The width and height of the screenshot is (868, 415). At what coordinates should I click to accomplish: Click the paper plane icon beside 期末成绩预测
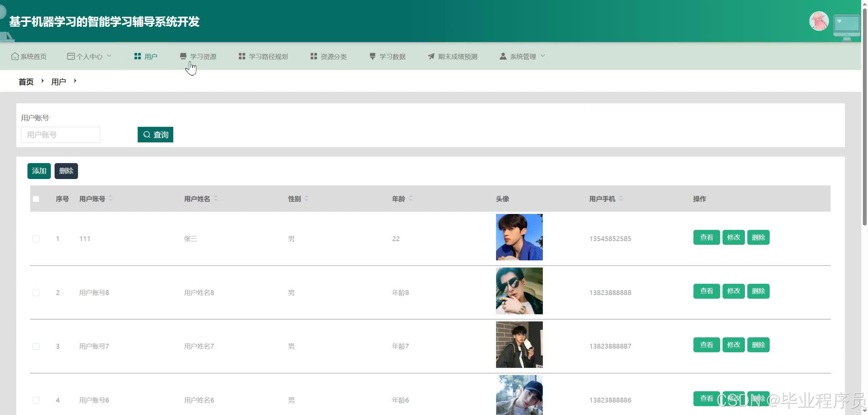tap(431, 56)
